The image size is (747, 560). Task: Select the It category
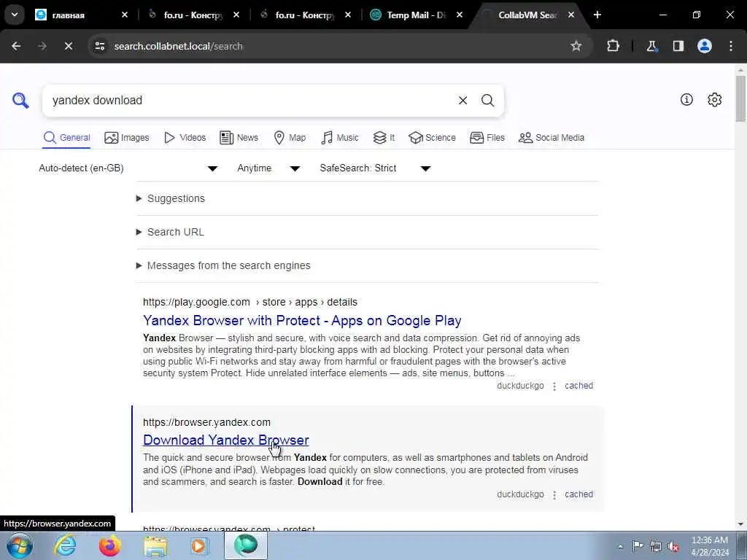pos(384,138)
